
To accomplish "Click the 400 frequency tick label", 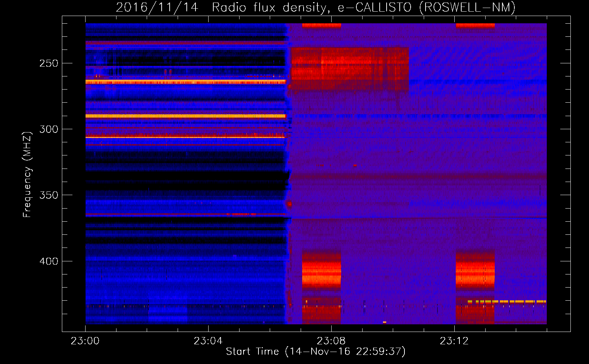I will 49,261.
